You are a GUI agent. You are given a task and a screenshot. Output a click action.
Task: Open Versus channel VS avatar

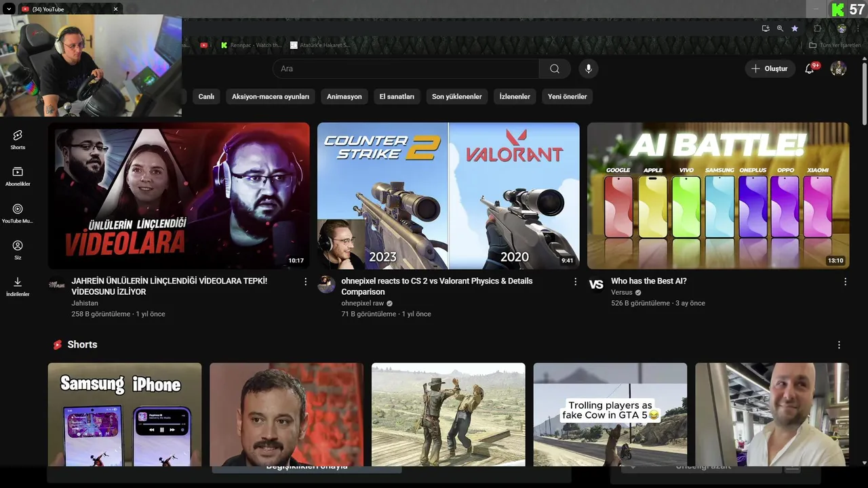pyautogui.click(x=596, y=285)
